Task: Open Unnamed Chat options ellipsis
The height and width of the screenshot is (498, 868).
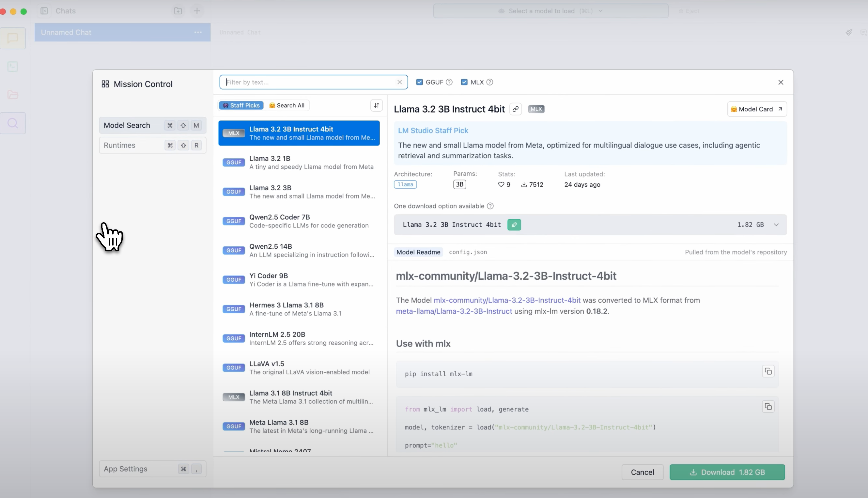Action: click(198, 33)
